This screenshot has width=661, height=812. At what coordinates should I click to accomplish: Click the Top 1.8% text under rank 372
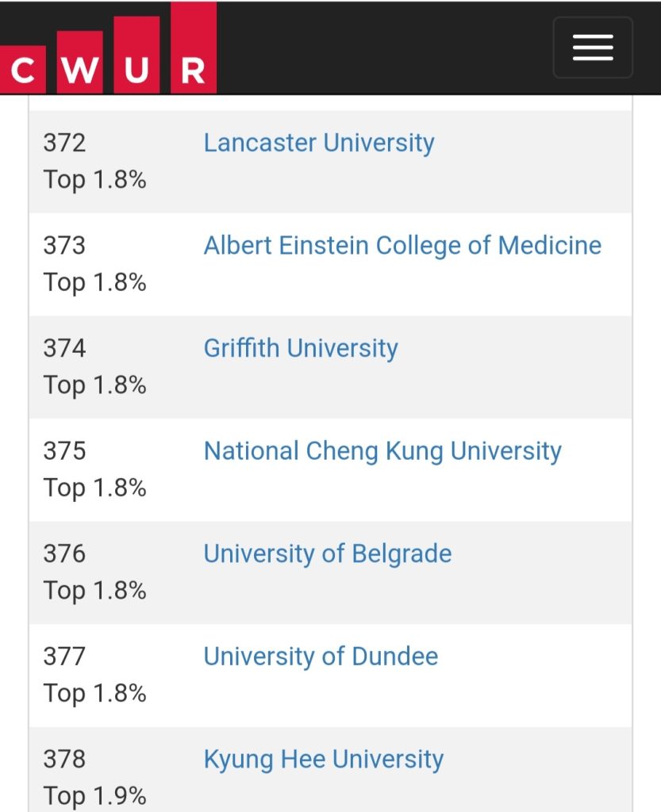pos(94,180)
